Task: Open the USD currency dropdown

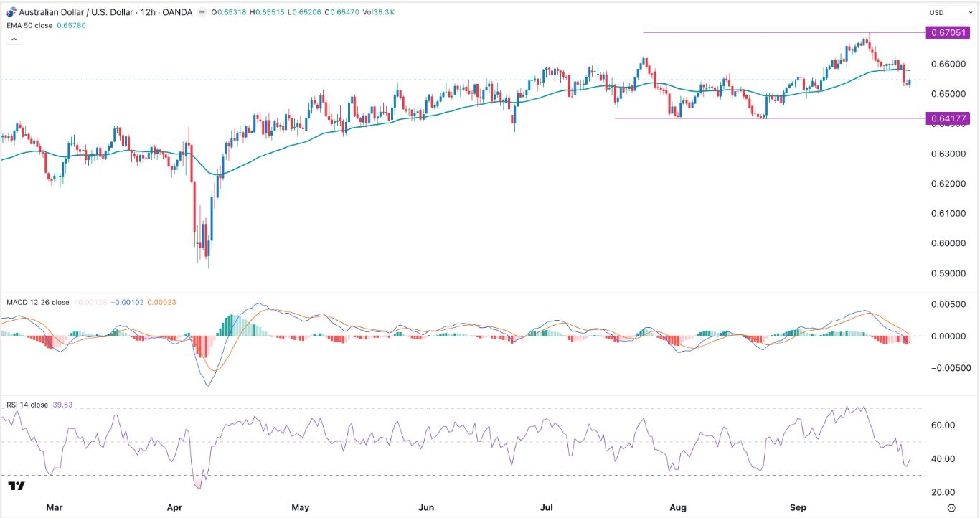Action: [x=951, y=11]
